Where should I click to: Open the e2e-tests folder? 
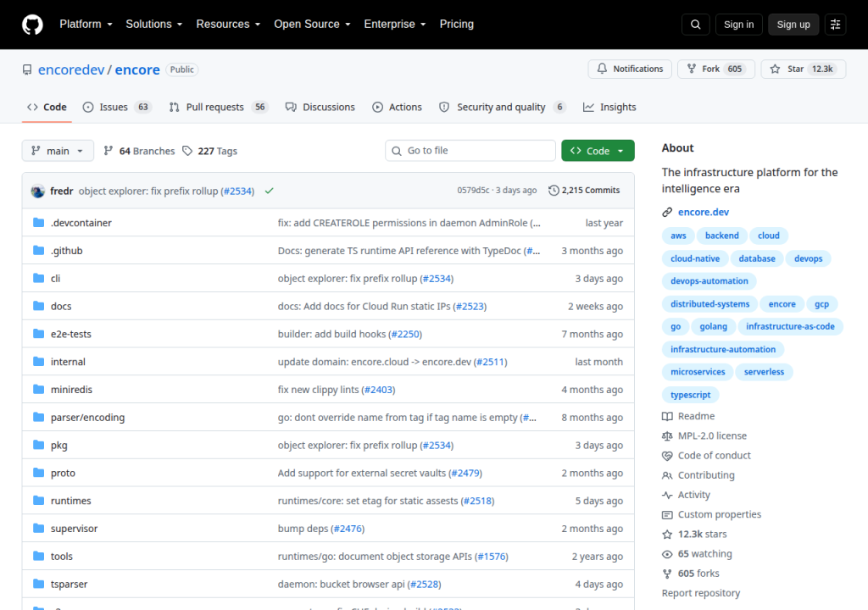pos(71,334)
